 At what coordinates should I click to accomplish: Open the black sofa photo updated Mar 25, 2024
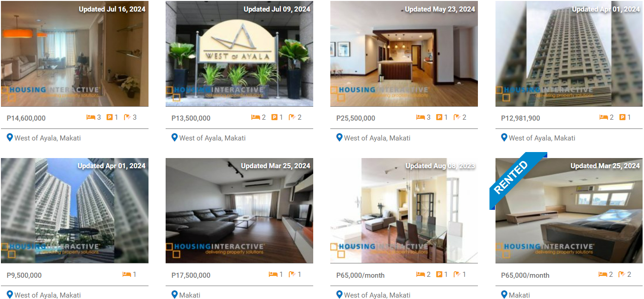click(239, 211)
